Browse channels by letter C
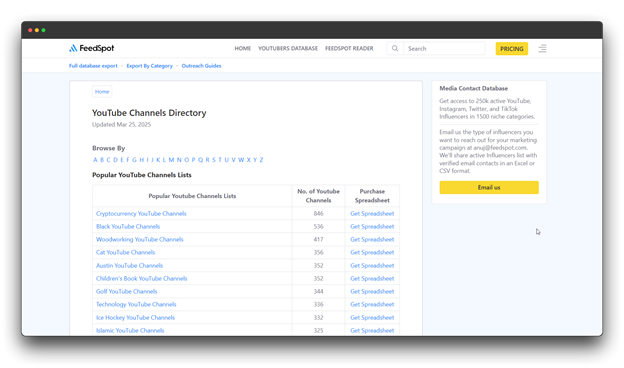This screenshot has height=368, width=624. point(108,160)
